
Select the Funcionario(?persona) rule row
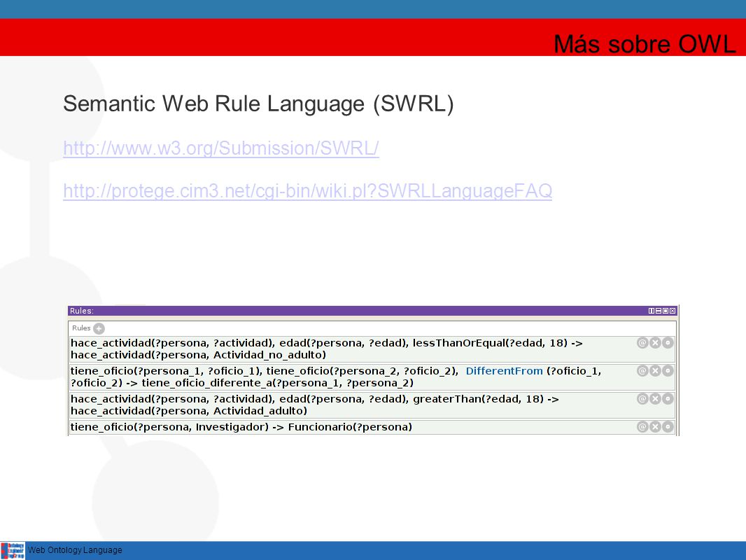point(372,427)
